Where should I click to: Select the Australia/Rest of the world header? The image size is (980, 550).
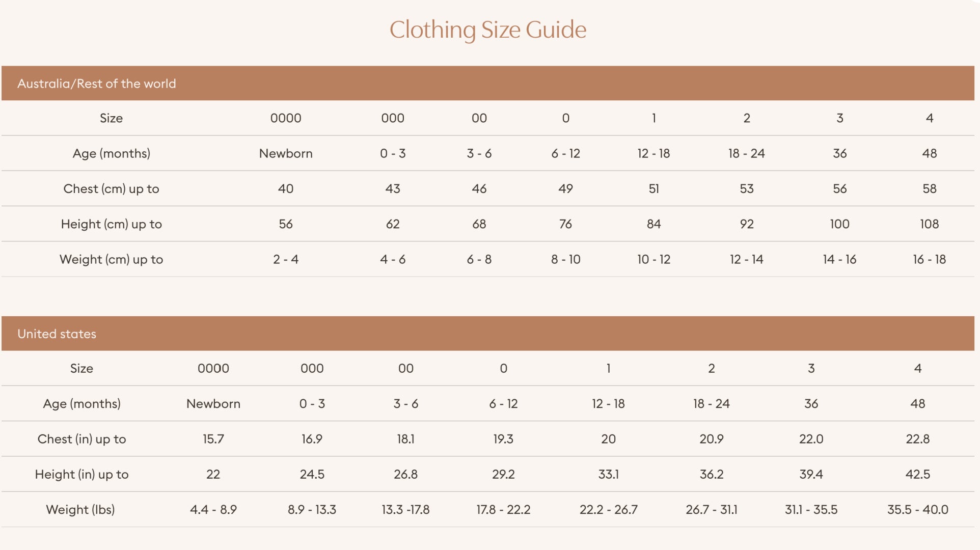click(x=96, y=84)
